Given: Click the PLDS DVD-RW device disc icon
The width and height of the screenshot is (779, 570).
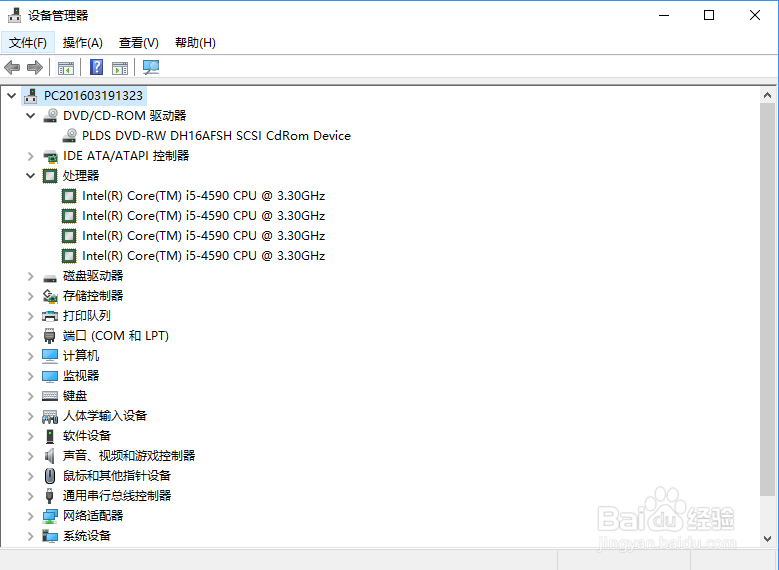Looking at the screenshot, I should (69, 136).
